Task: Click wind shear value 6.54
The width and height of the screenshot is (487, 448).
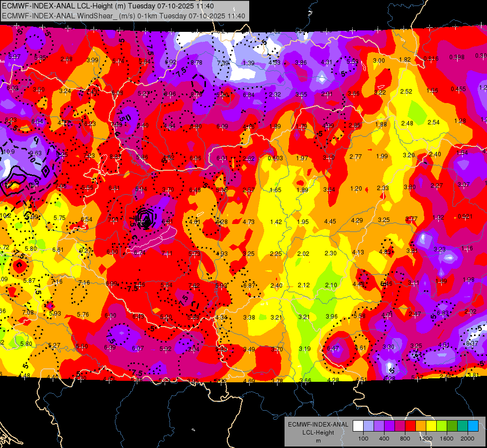Action: (87, 220)
